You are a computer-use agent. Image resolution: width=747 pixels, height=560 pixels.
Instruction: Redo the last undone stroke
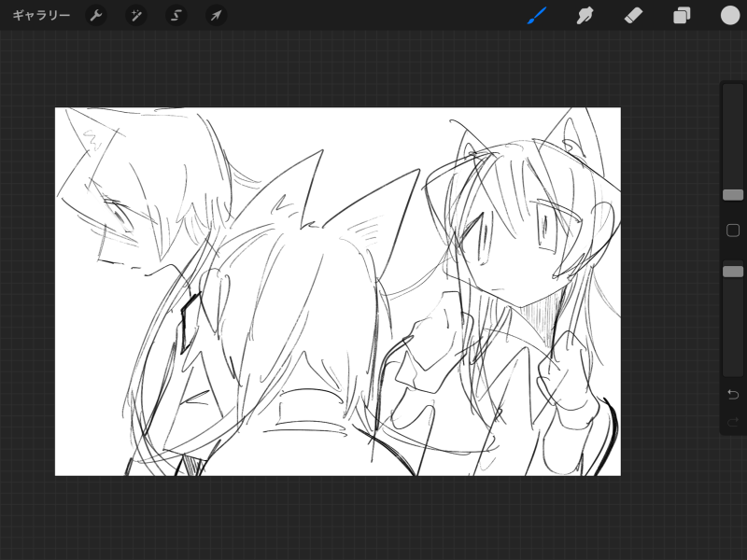733,422
